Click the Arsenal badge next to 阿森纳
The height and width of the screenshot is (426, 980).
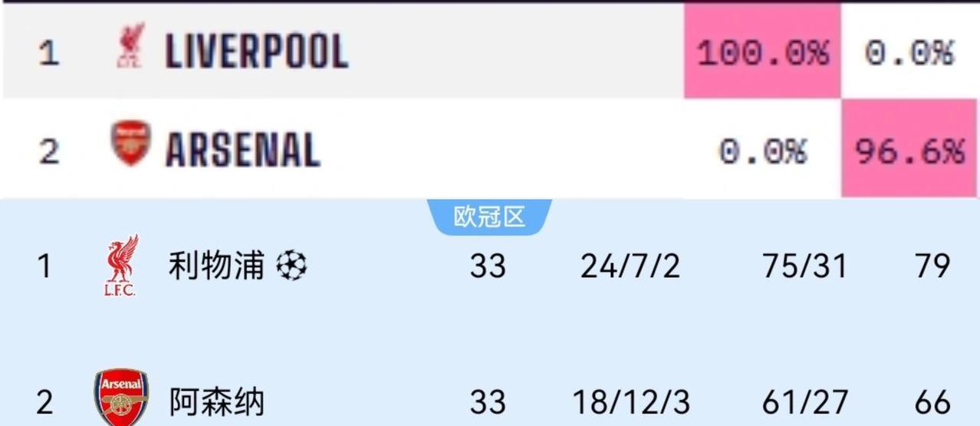121,398
